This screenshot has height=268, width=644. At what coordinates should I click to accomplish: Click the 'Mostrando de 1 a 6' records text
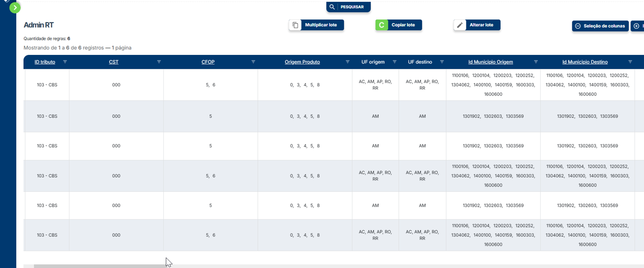point(78,48)
